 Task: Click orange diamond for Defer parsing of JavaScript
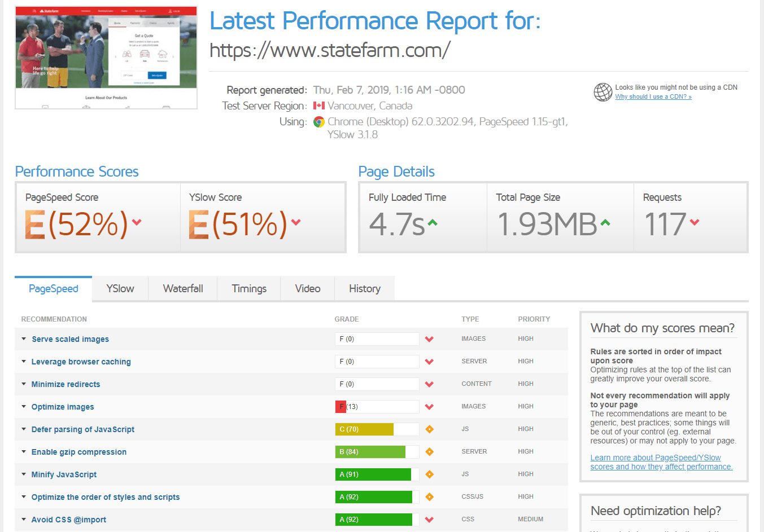tap(429, 429)
